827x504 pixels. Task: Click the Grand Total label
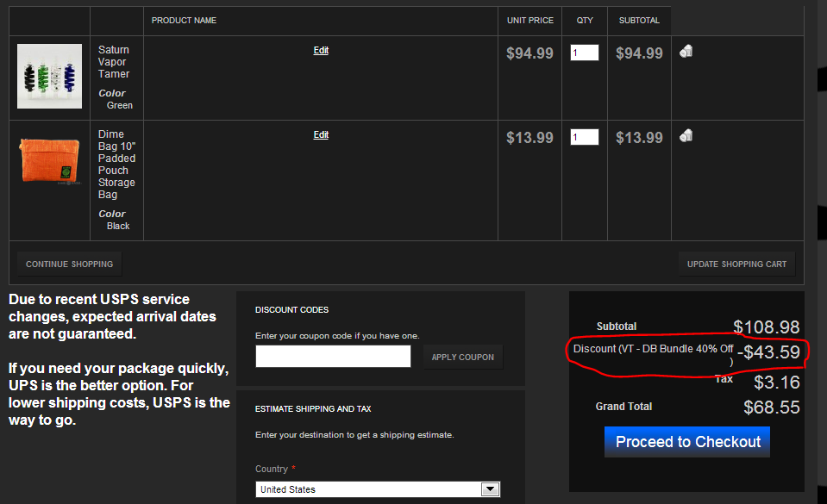pyautogui.click(x=624, y=407)
